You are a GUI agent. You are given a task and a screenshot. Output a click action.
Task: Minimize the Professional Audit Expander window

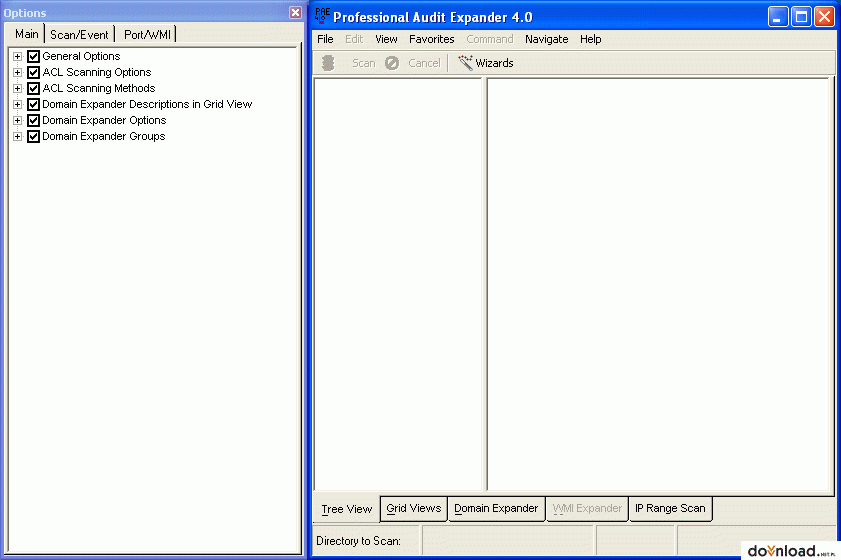778,17
